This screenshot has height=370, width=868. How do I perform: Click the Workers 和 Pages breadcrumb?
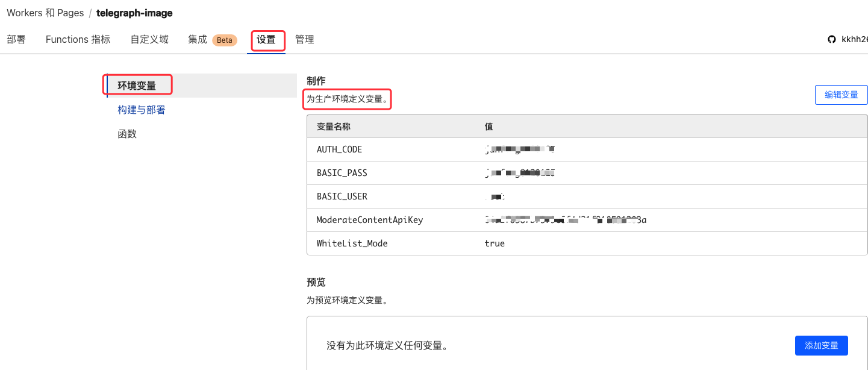[x=45, y=13]
